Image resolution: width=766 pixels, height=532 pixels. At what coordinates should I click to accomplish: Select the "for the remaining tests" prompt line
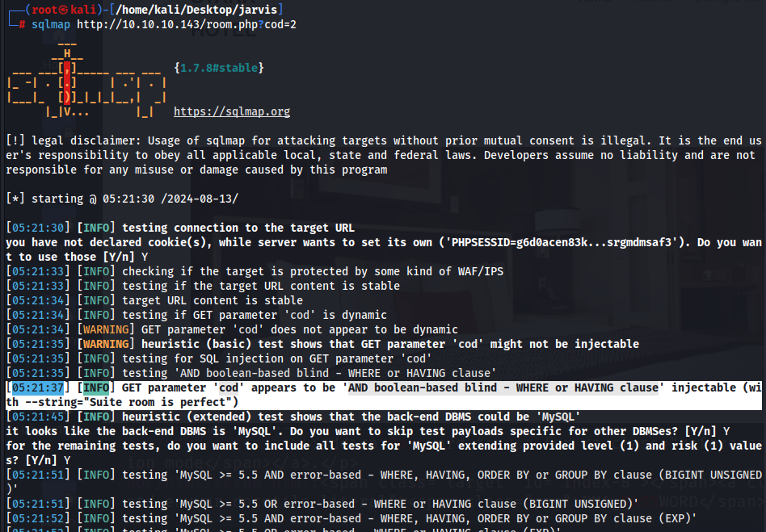[384, 453]
